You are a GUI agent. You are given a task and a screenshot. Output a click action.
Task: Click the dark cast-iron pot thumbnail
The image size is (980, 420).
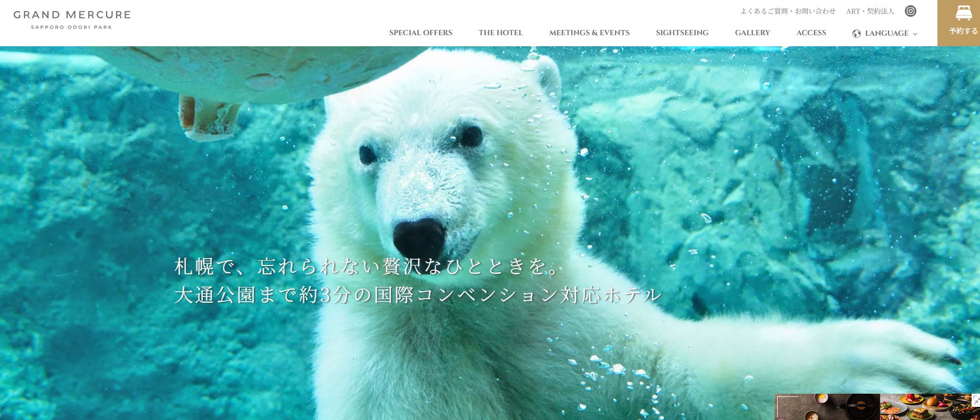pos(827,407)
